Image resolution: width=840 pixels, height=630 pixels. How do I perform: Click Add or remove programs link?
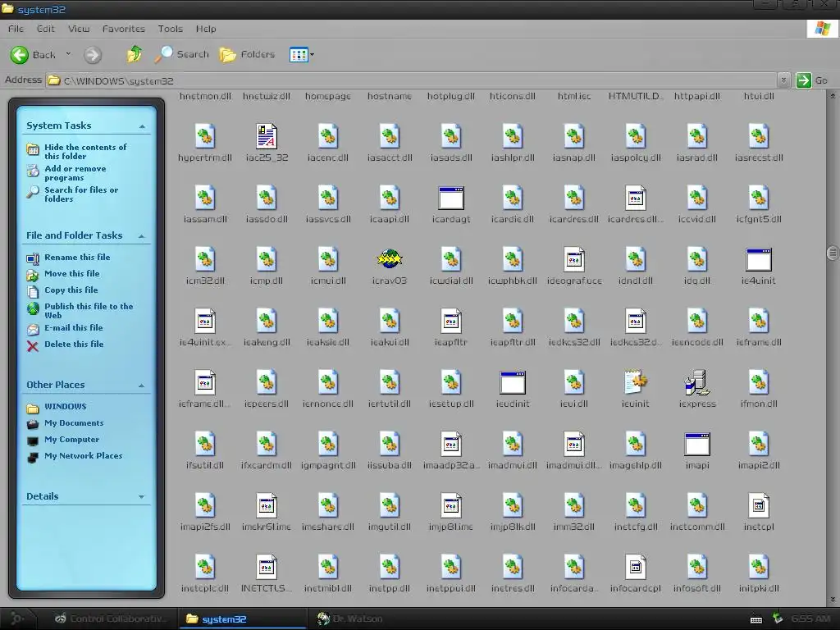[75, 173]
